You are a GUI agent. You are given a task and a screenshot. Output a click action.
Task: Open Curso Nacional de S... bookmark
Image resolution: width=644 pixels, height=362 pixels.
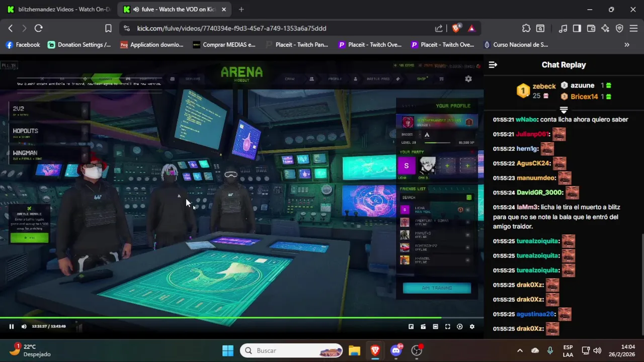point(516,45)
